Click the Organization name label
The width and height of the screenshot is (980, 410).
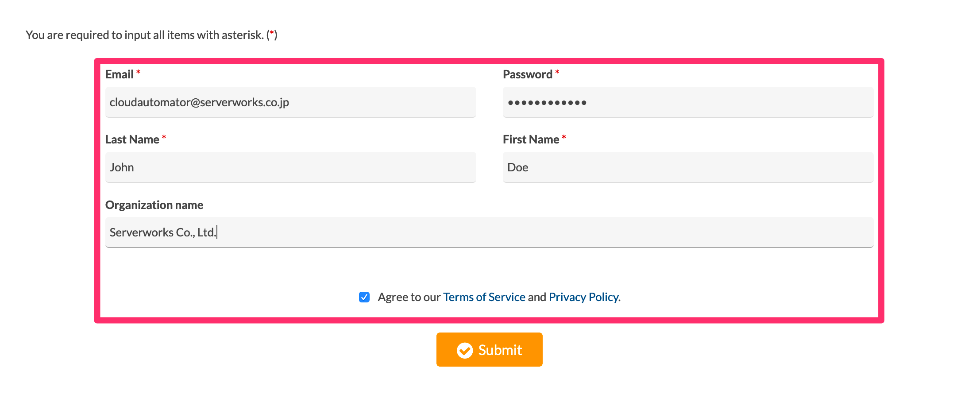(x=154, y=205)
